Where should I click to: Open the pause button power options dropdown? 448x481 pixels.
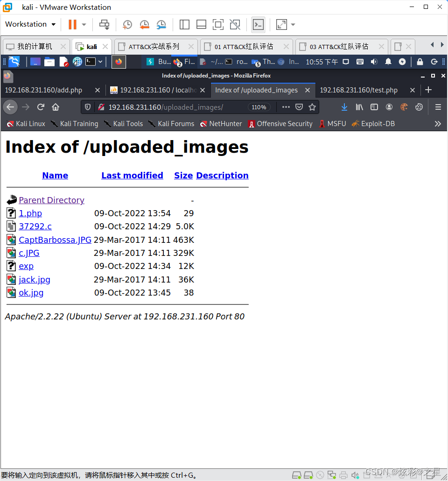click(x=84, y=25)
